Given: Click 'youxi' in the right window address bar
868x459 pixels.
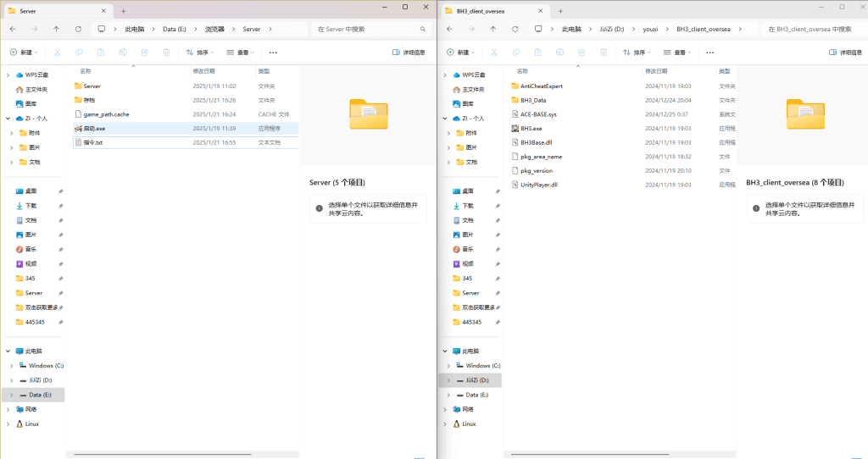Looking at the screenshot, I should (649, 29).
